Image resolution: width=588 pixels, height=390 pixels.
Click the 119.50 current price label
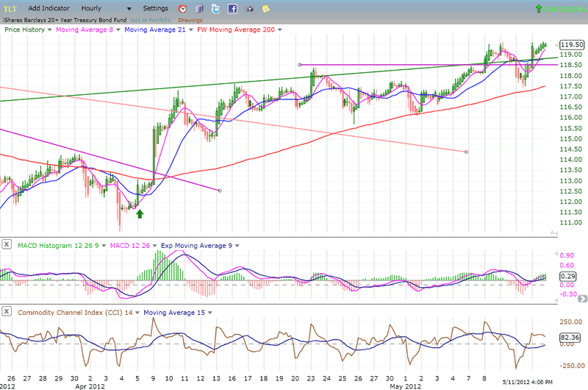[x=571, y=44]
